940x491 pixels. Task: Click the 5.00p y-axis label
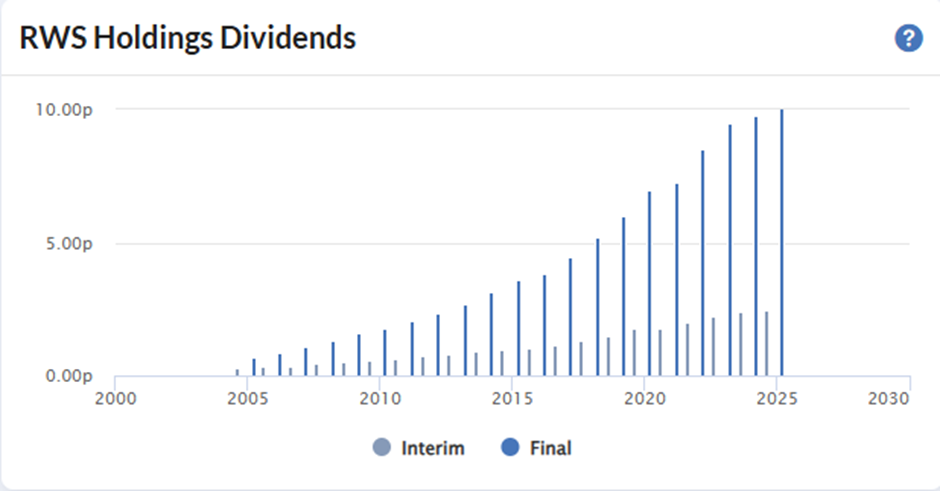point(69,243)
